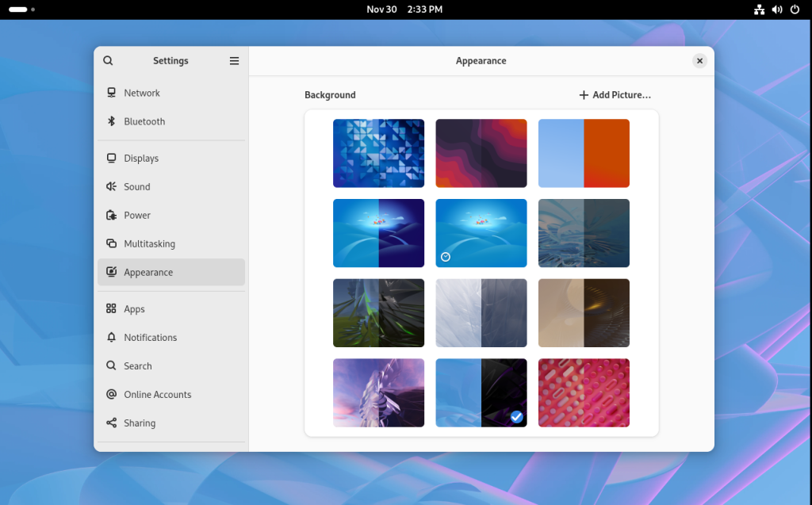Open the Multitasking settings panel
The height and width of the screenshot is (505, 812).
(x=149, y=244)
